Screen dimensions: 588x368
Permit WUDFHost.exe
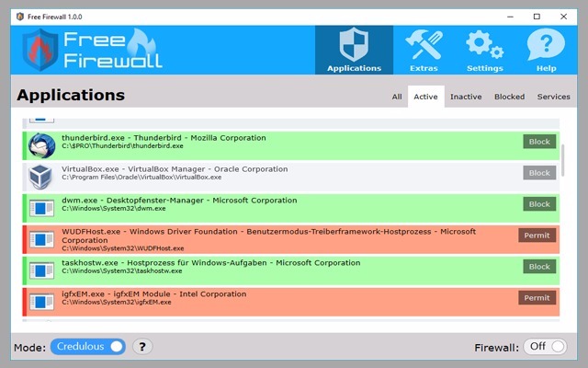click(x=537, y=235)
